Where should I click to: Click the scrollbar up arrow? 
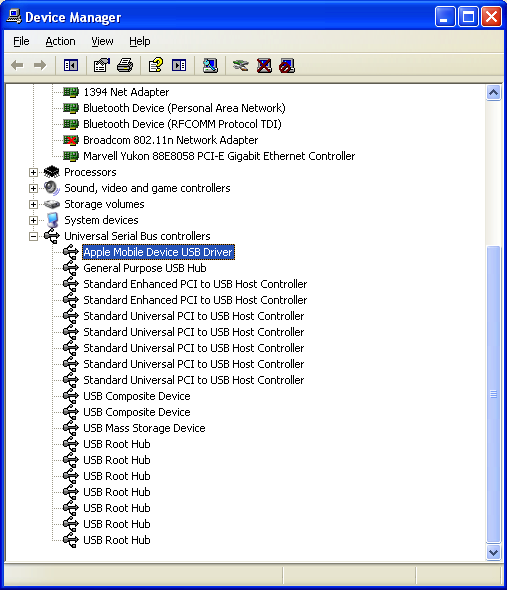pyautogui.click(x=493, y=93)
